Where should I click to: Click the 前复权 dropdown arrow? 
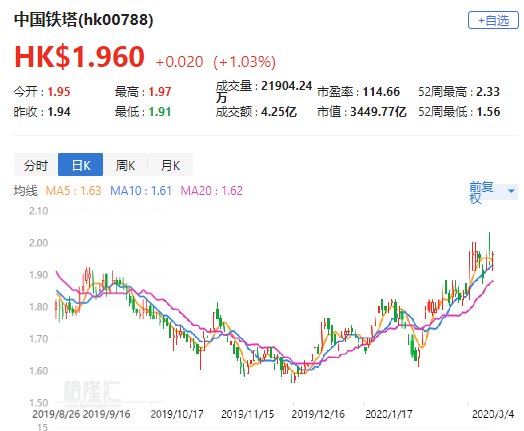click(x=511, y=191)
